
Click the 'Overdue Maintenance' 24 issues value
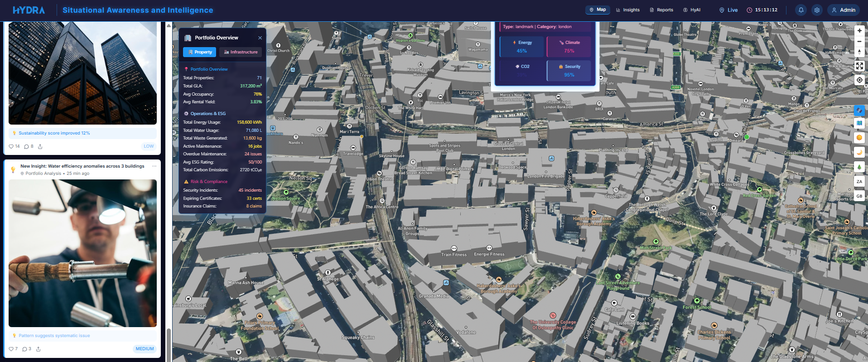[253, 154]
